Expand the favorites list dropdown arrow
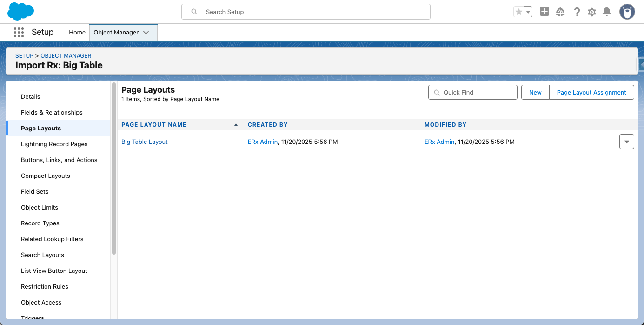The image size is (644, 325). 528,12
